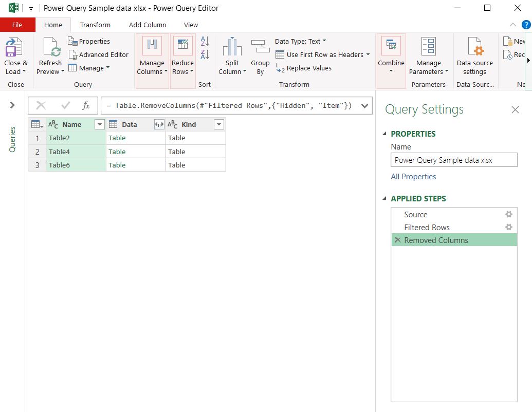Open the Filtered Rows step settings gear
Viewport: 532px width, 412px height.
pos(508,227)
